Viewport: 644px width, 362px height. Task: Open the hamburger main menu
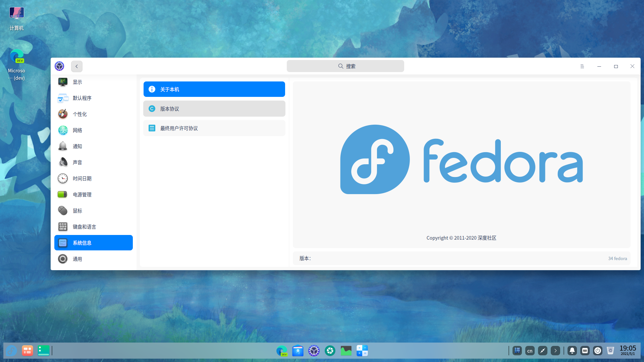pyautogui.click(x=582, y=66)
